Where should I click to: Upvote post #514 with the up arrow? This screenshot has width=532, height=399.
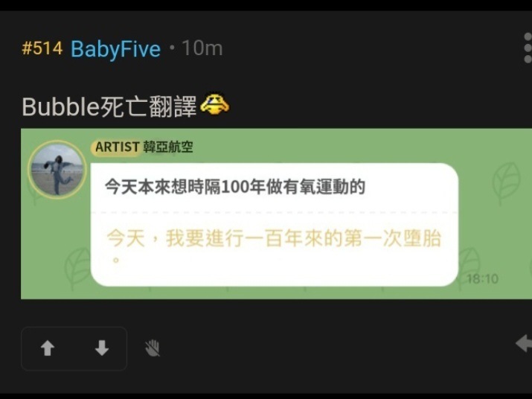[48, 348]
